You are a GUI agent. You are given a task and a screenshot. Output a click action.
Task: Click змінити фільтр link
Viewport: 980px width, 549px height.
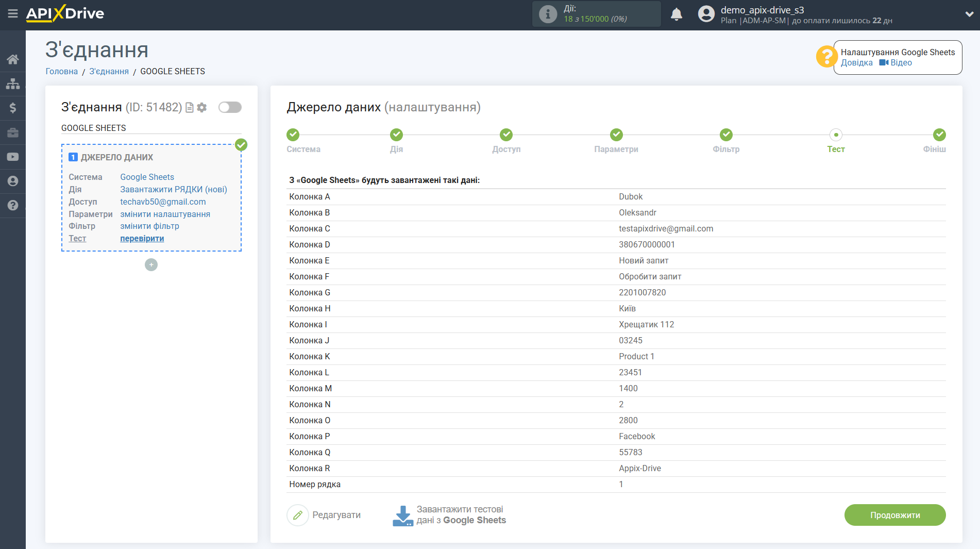point(149,226)
